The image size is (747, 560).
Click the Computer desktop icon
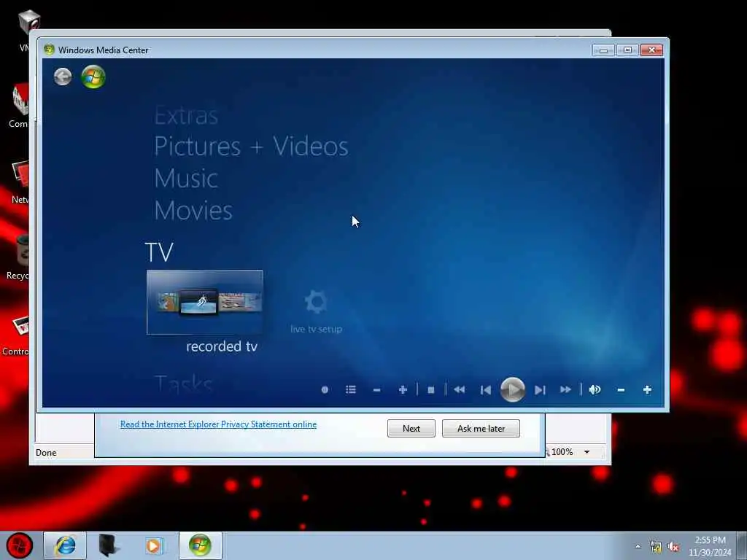[19, 106]
